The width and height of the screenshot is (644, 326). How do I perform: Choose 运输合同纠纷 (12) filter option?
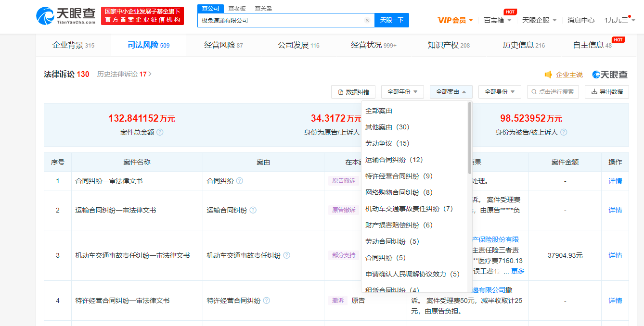click(x=394, y=160)
